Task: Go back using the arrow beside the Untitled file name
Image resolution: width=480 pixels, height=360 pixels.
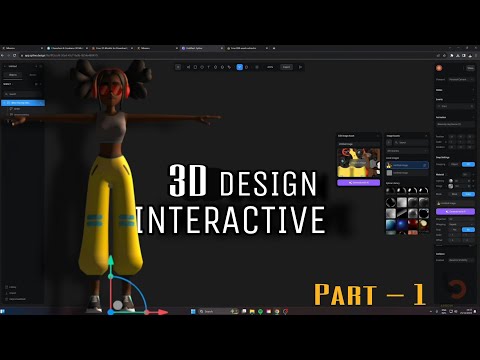Action: pos(5,66)
